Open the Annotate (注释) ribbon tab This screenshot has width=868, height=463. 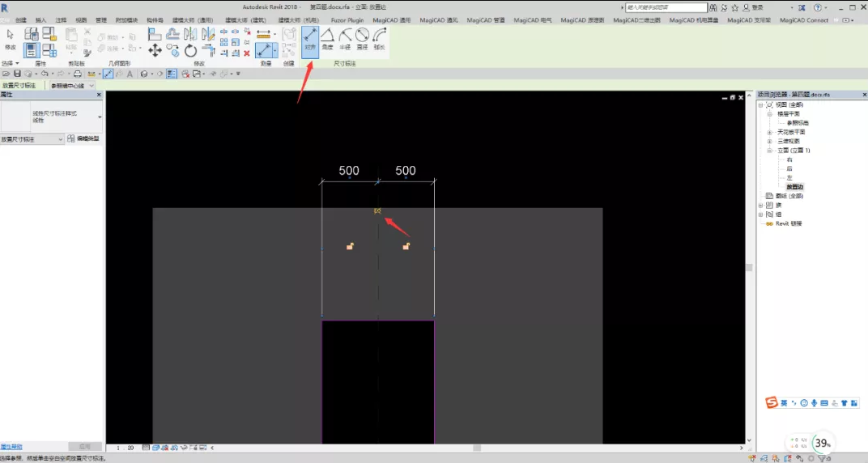tap(61, 20)
